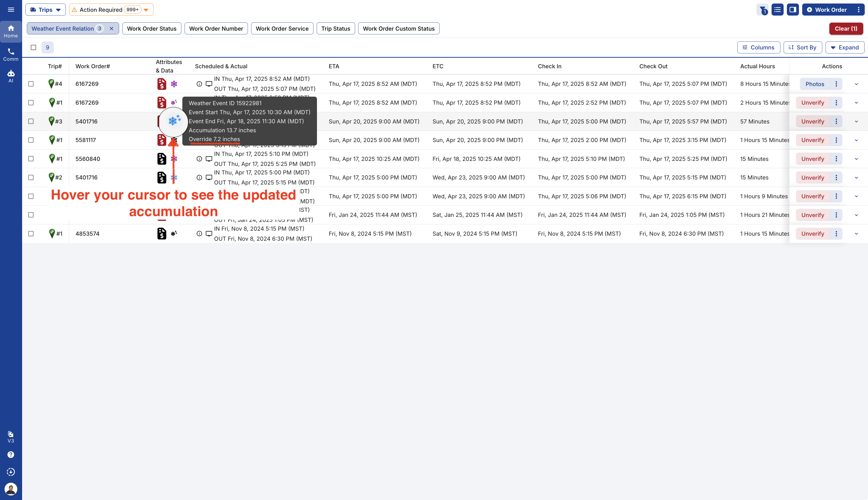Open the Work Order Number filter
The image size is (868, 500).
point(216,29)
